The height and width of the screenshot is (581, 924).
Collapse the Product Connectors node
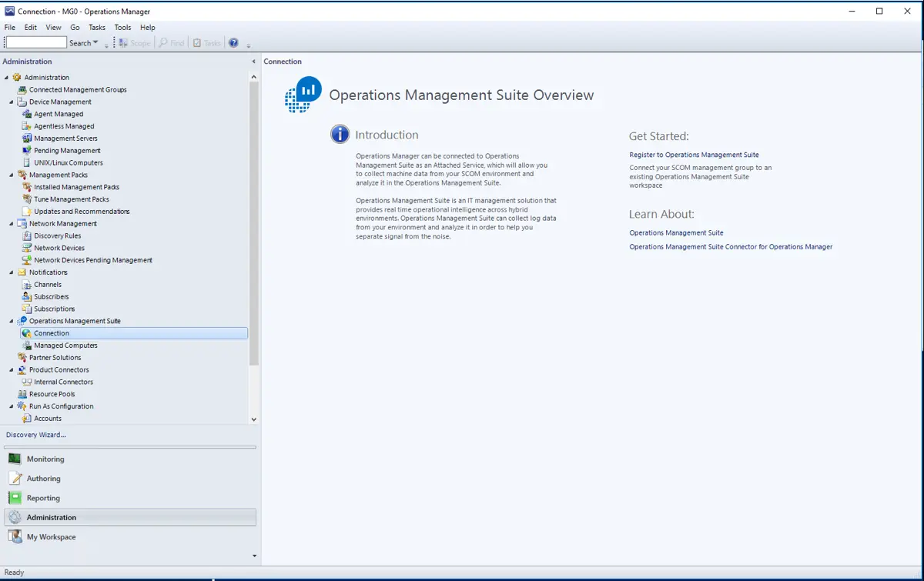coord(12,370)
